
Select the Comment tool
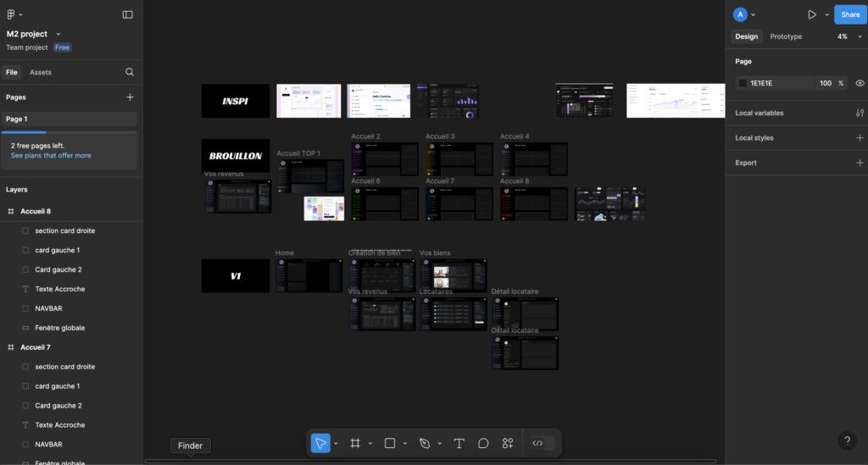coord(483,443)
